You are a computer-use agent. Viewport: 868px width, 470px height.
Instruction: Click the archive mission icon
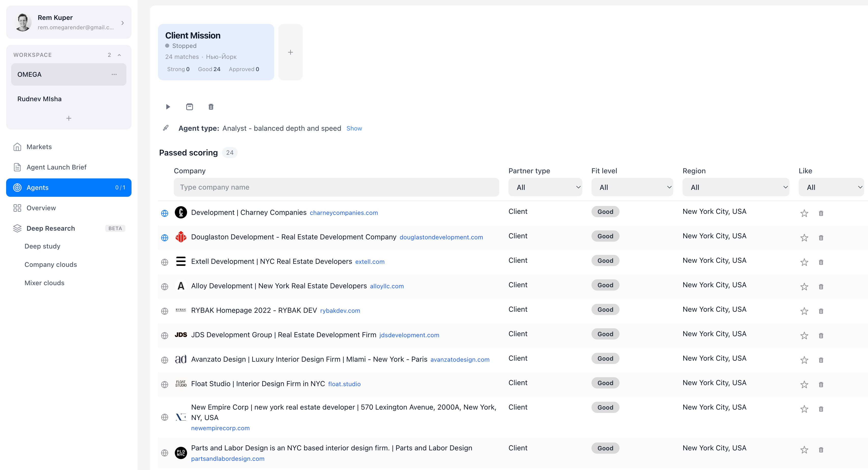pos(189,107)
